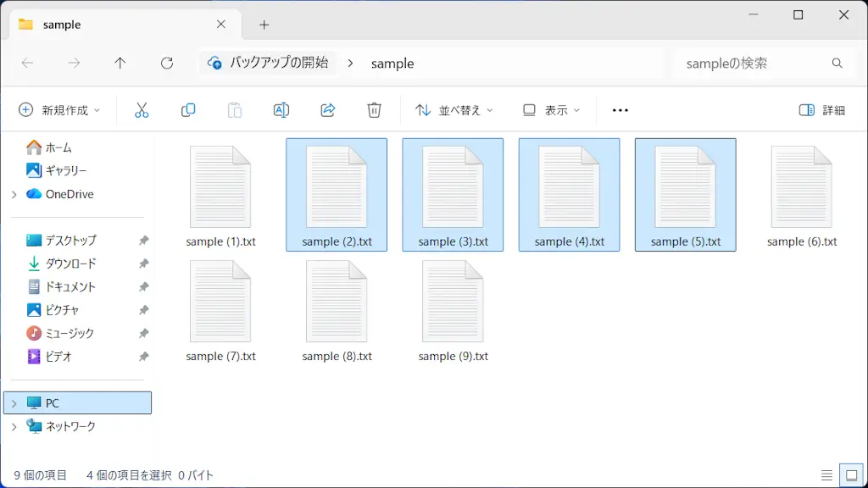Open the three-dots more options menu

[x=620, y=110]
